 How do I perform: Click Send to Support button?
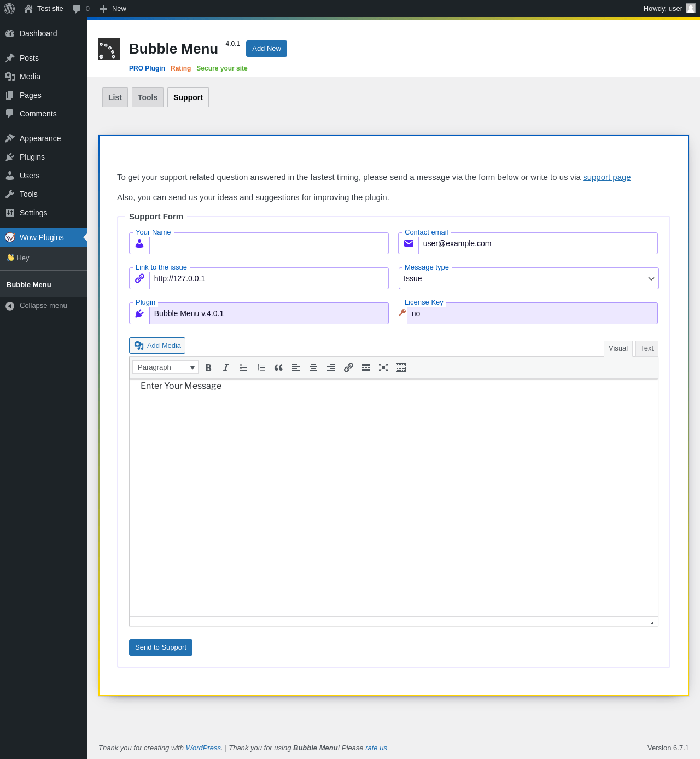[x=161, y=647]
